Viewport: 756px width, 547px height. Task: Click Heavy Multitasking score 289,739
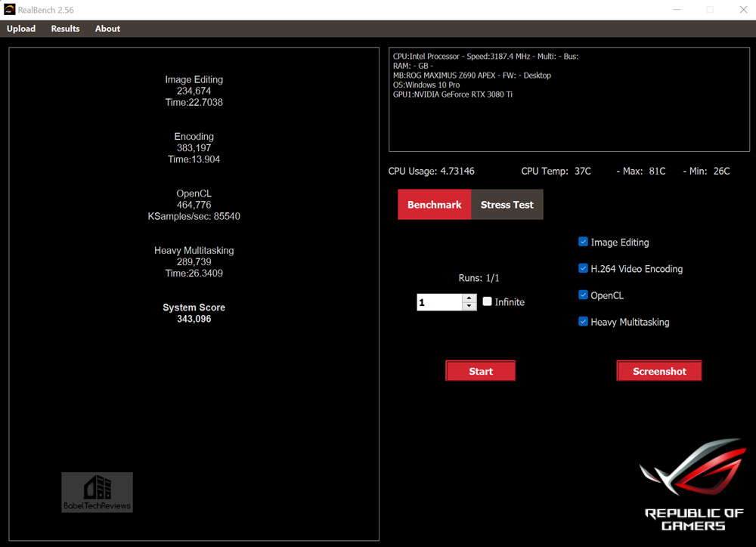click(x=194, y=261)
